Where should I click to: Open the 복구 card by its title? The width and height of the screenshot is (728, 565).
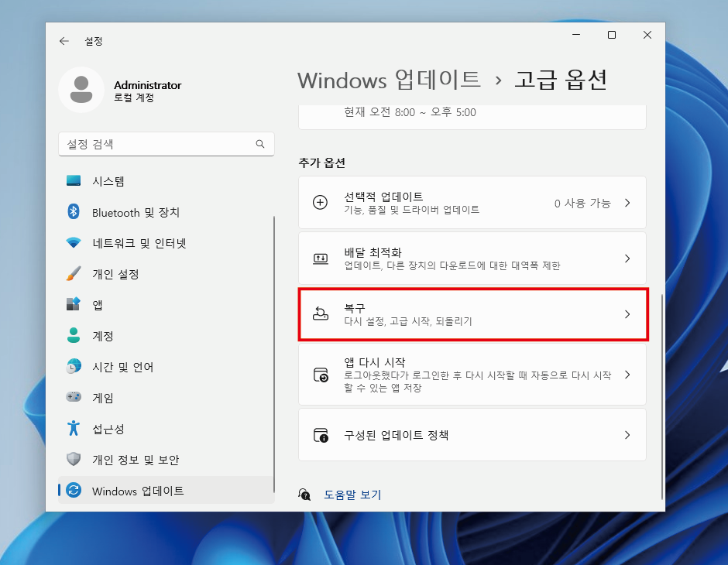[x=354, y=307]
